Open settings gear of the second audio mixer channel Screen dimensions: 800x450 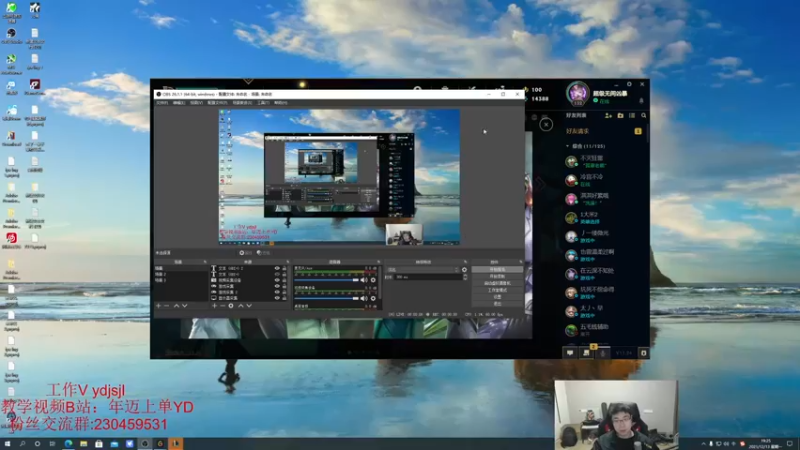click(x=373, y=298)
